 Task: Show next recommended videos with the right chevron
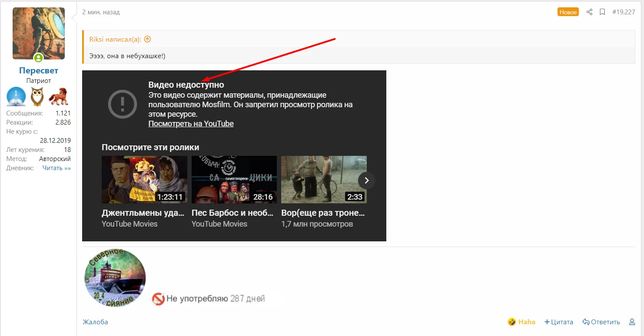click(366, 180)
